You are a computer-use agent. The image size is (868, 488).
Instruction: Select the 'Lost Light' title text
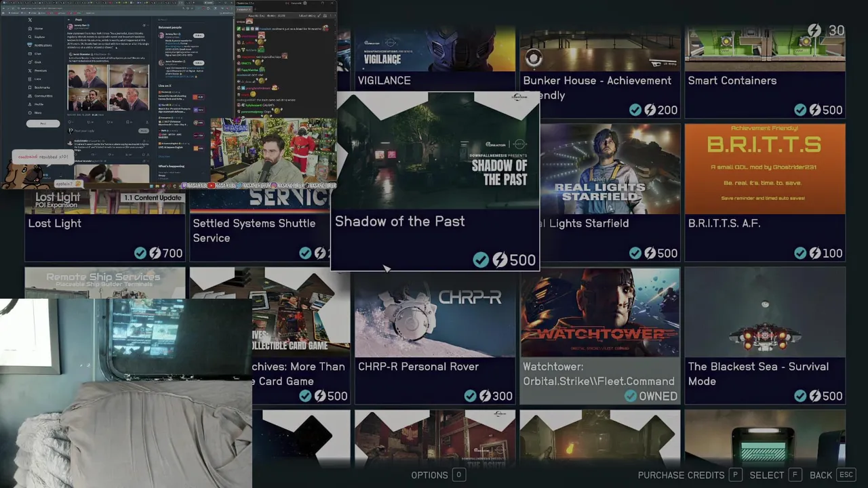tap(54, 224)
